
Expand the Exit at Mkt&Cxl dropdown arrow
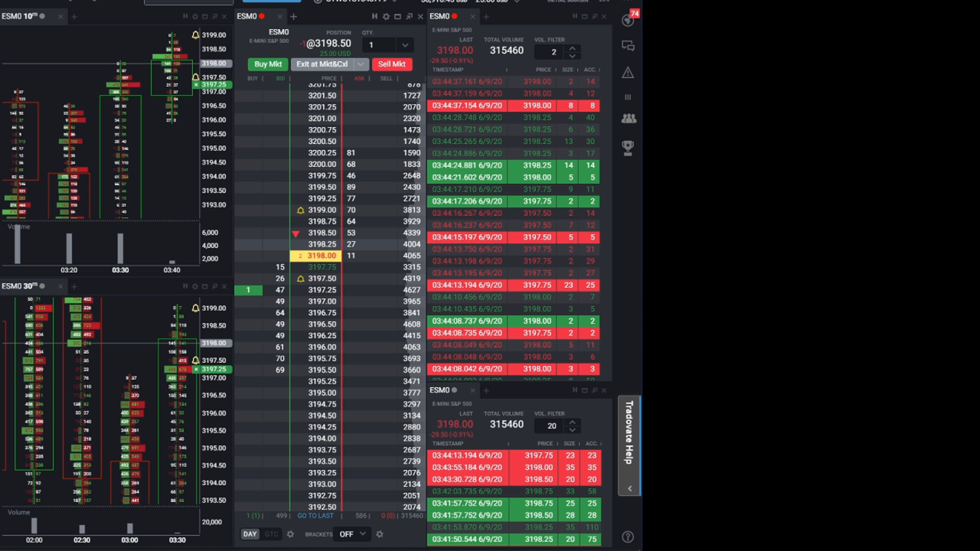pos(361,64)
